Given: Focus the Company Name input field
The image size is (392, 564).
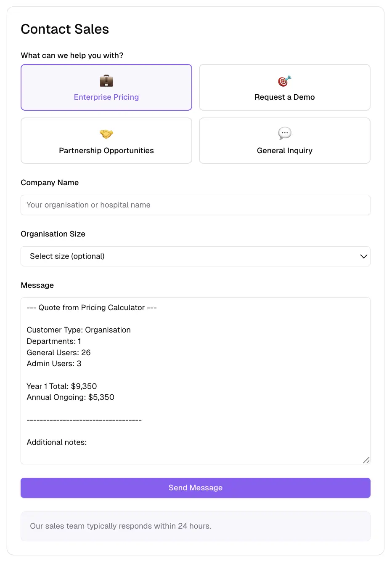Looking at the screenshot, I should pyautogui.click(x=195, y=205).
